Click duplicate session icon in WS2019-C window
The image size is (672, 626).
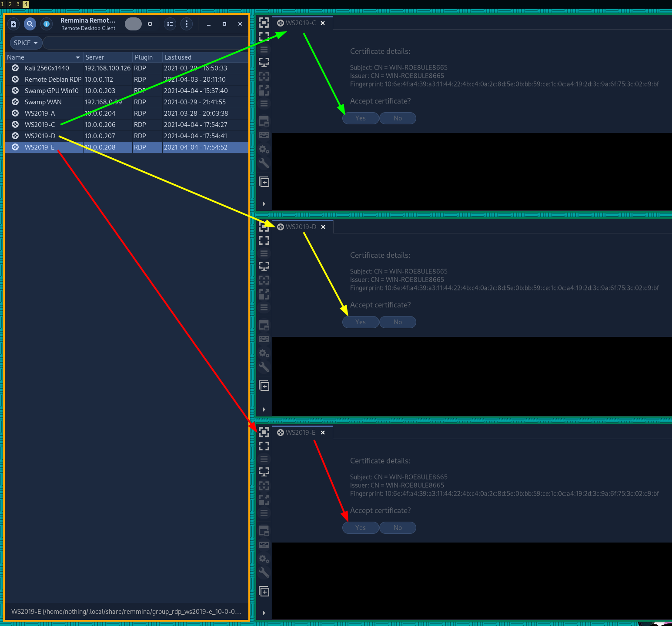(264, 182)
